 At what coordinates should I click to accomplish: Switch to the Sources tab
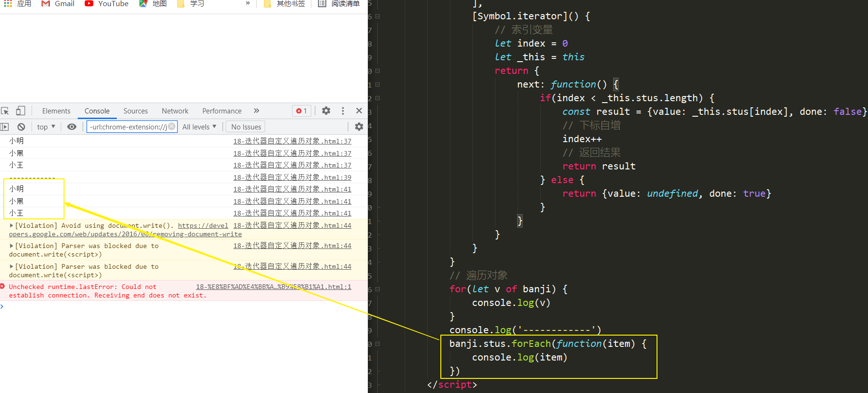pos(136,111)
